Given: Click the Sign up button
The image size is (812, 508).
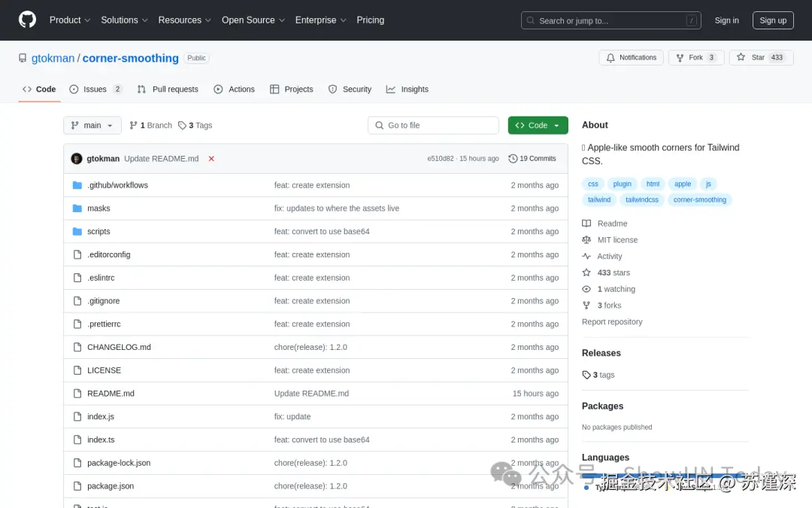Looking at the screenshot, I should [x=773, y=20].
